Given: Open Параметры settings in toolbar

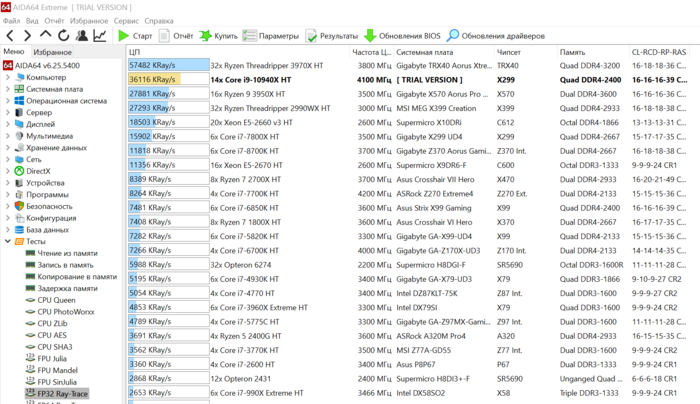Looking at the screenshot, I should pyautogui.click(x=271, y=36).
